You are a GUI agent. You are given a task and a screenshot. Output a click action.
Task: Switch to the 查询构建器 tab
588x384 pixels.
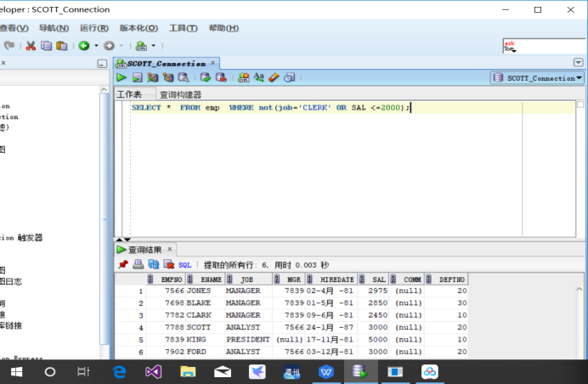(180, 94)
